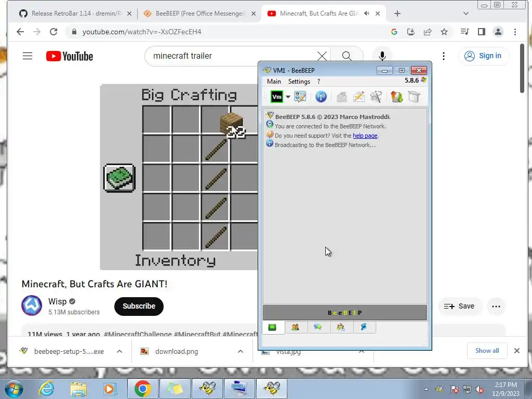Open the Chrome profile icon
Image resolution: width=532 pixels, height=399 pixels.
pos(498,32)
